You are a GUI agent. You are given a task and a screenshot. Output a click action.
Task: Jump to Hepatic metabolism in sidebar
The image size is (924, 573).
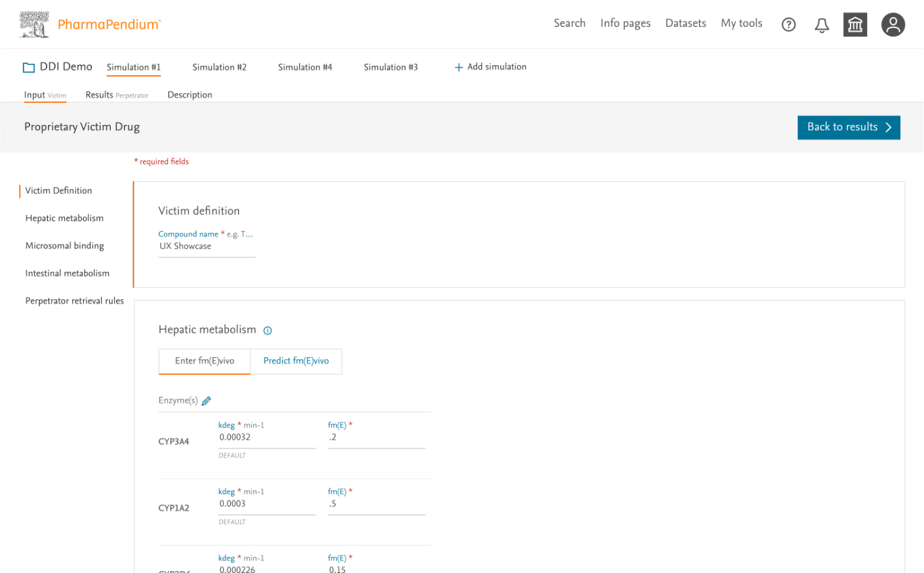coord(64,218)
